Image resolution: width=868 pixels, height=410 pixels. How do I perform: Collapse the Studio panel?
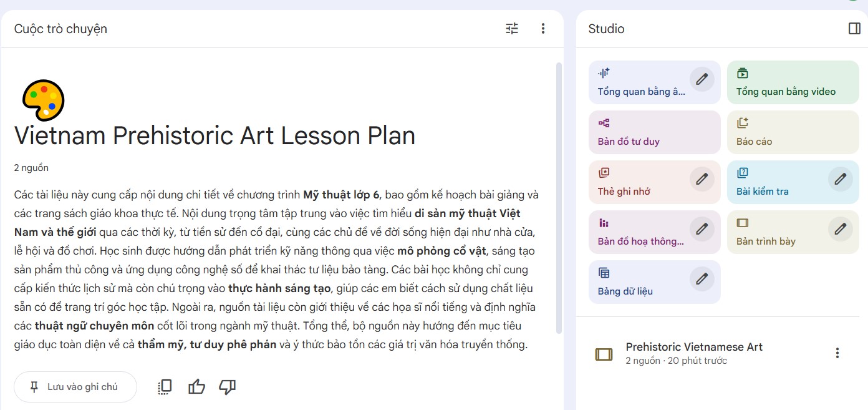(853, 28)
